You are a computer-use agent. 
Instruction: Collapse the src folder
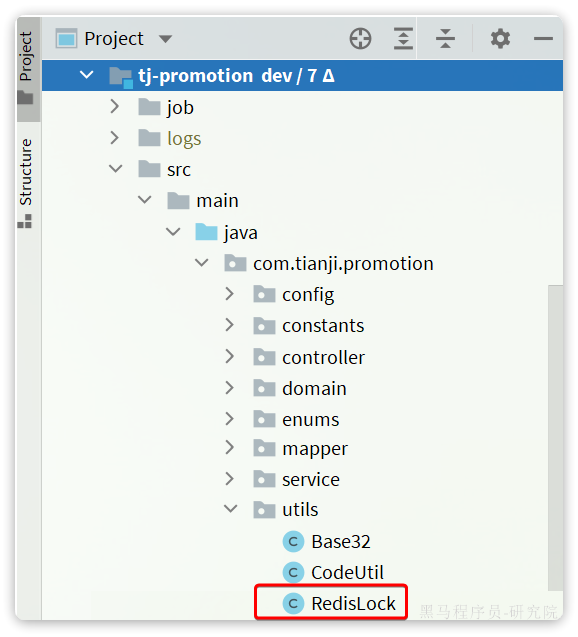pos(116,169)
